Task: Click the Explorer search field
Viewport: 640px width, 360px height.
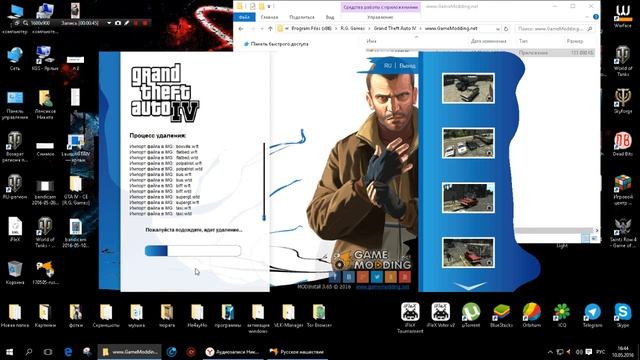Action: pos(554,29)
